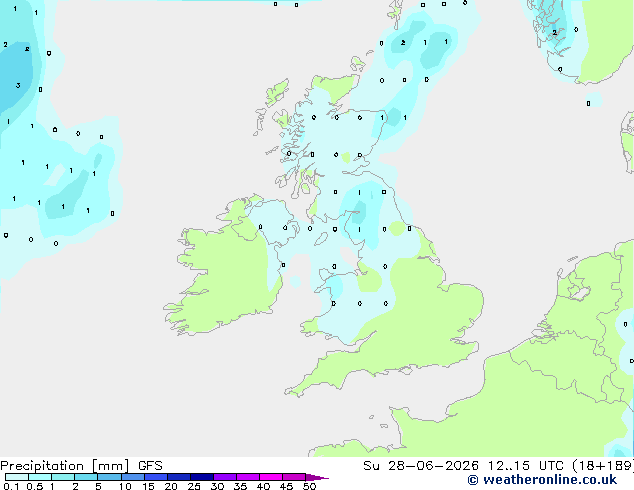The height and width of the screenshot is (490, 634).
Task: Click the 1–2 mm legend swatch
Action: (63, 477)
